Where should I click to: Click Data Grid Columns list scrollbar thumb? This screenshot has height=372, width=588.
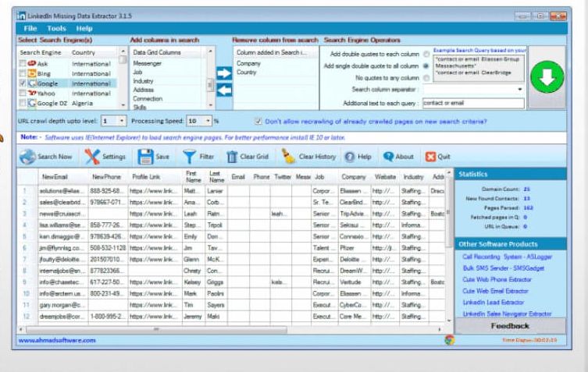210,86
